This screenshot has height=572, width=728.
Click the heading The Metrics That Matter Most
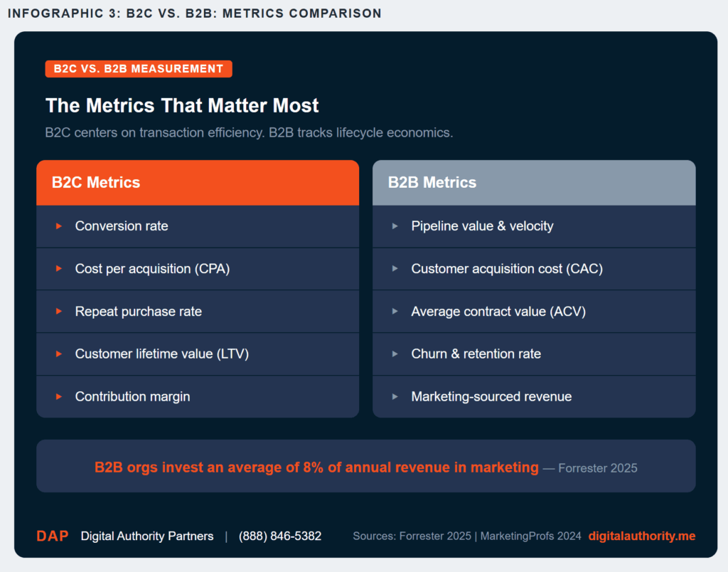click(x=181, y=105)
